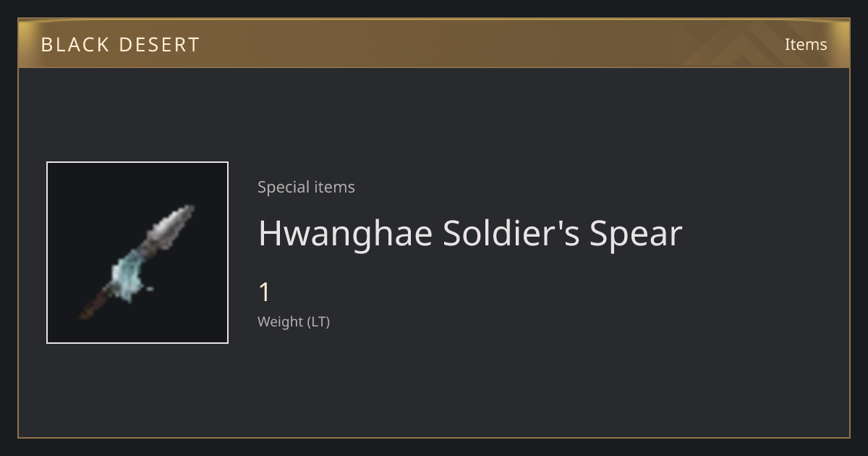Click the word BLACK in the header

(75, 45)
